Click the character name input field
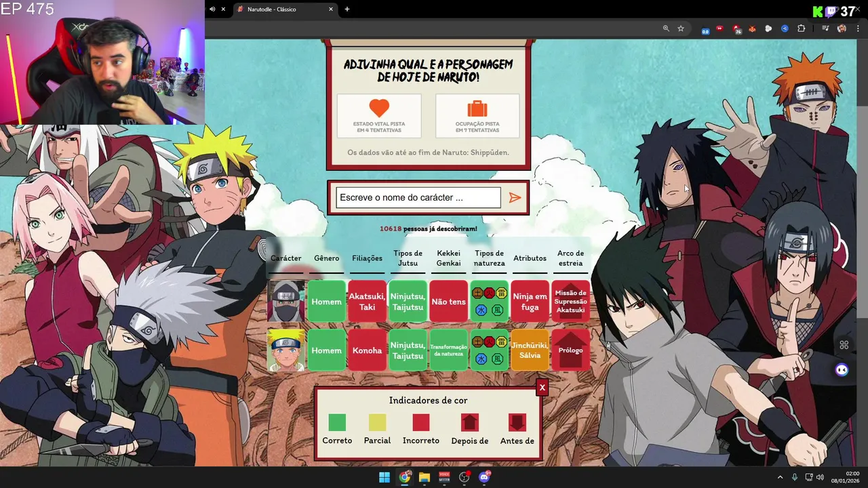 pyautogui.click(x=418, y=198)
